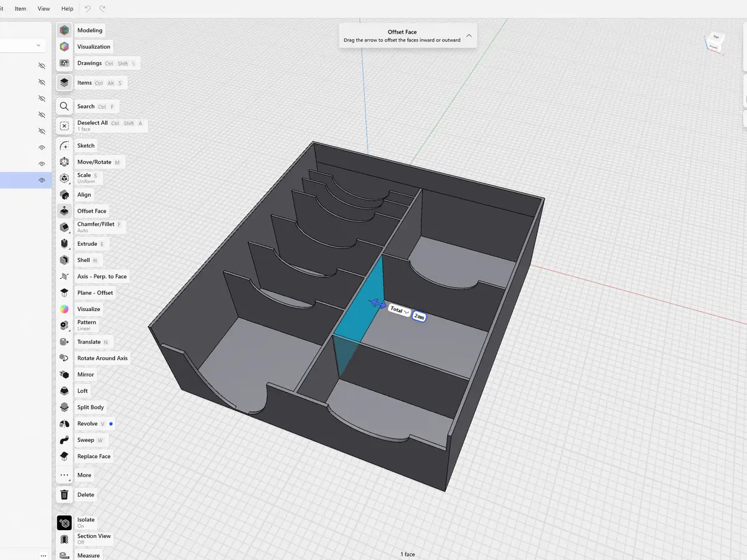
Task: Select the Shell tool icon
Action: tap(64, 260)
